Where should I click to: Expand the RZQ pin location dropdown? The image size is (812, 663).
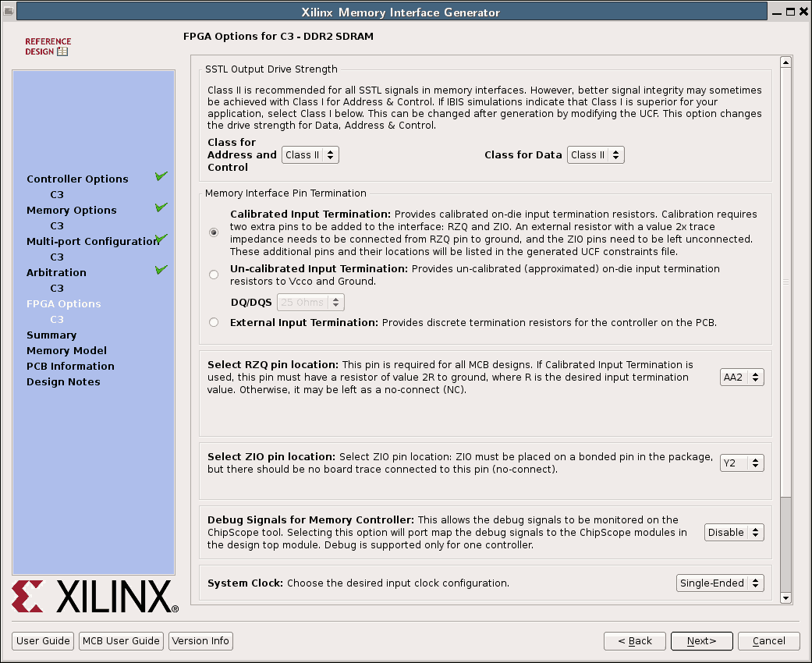[x=741, y=378]
